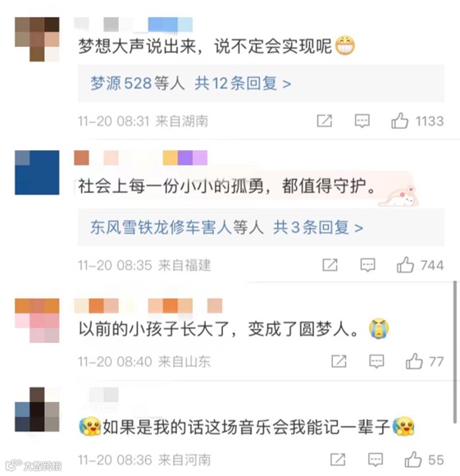The height and width of the screenshot is (476, 460).
Task: Share the 08:36 comment from 河南
Action: (x=338, y=460)
